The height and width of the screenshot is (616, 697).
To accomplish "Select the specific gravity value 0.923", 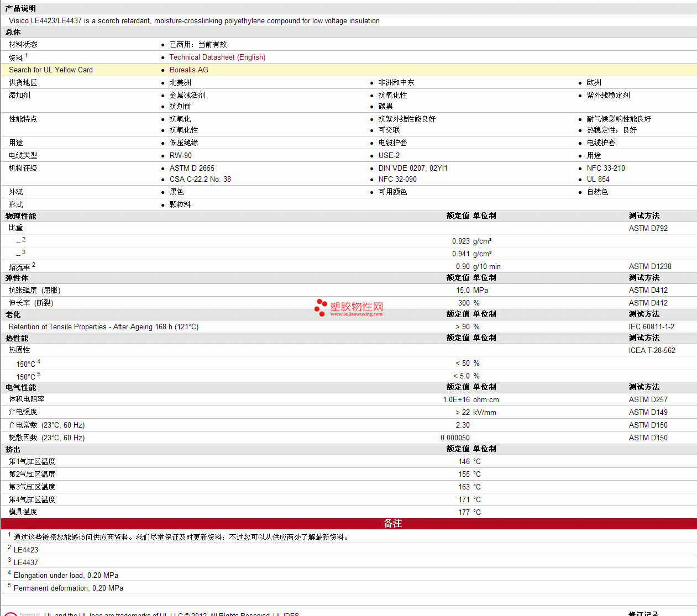I will 461,241.
